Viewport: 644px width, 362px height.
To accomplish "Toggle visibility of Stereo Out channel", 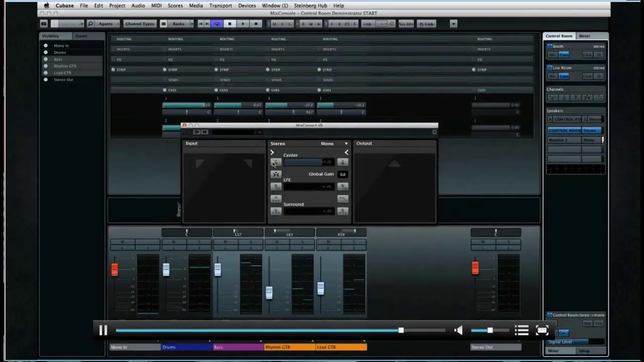I will pyautogui.click(x=46, y=79).
